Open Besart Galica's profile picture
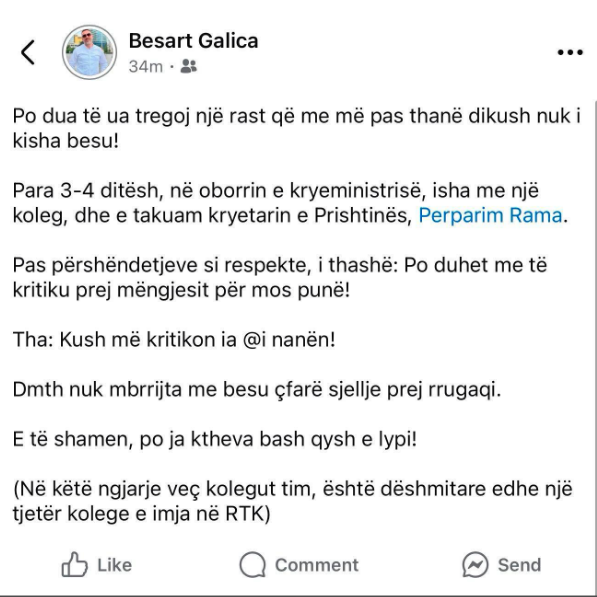Viewport: 597px width, 597px height. (89, 52)
